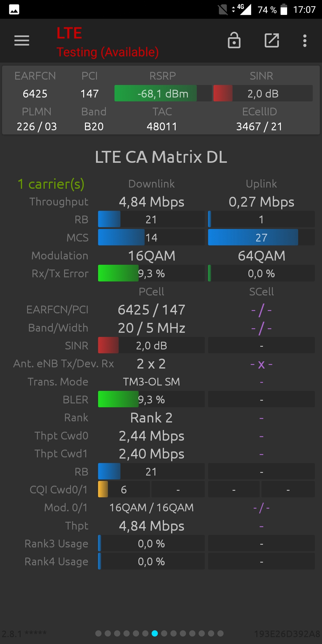Image resolution: width=322 pixels, height=644 pixels.
Task: Open the three-dot overflow menu
Action: [305, 41]
